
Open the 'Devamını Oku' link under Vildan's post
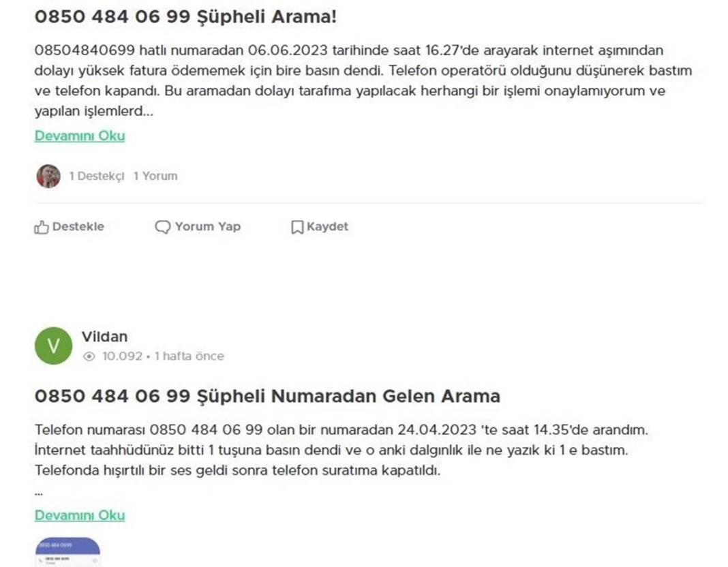(79, 515)
